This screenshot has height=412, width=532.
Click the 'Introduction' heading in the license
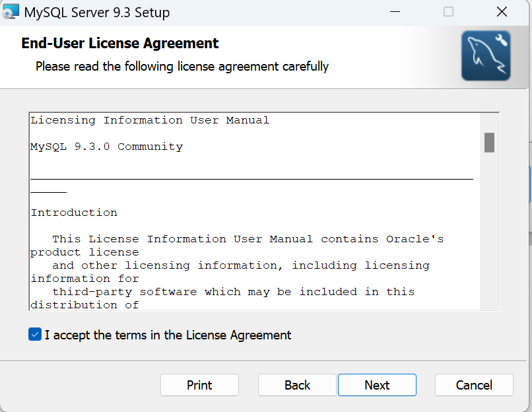pos(74,213)
